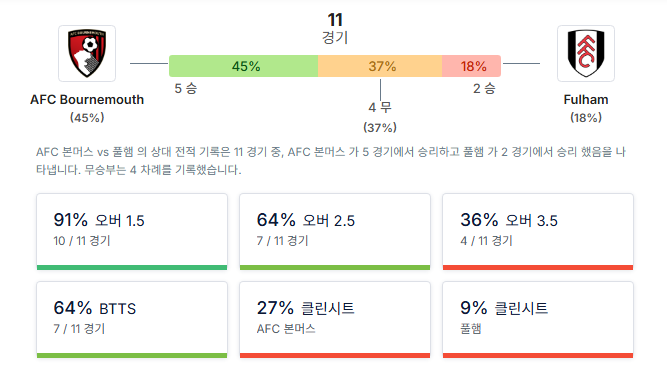Open the Fulham team name link
Screen dimensions: 667x370
(586, 100)
